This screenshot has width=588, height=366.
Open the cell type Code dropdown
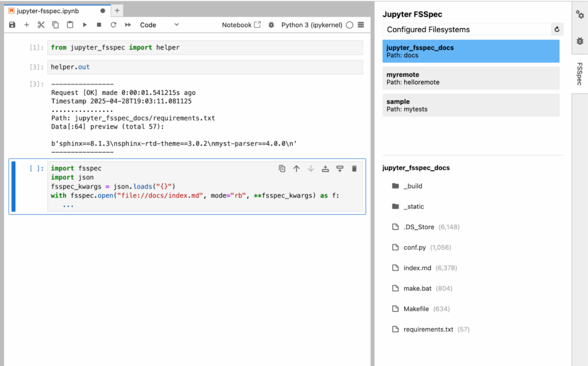pos(160,25)
